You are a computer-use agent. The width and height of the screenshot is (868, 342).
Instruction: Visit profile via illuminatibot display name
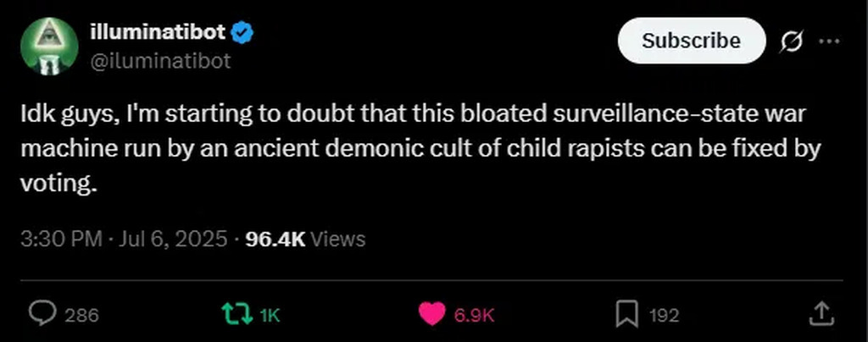coord(158,33)
